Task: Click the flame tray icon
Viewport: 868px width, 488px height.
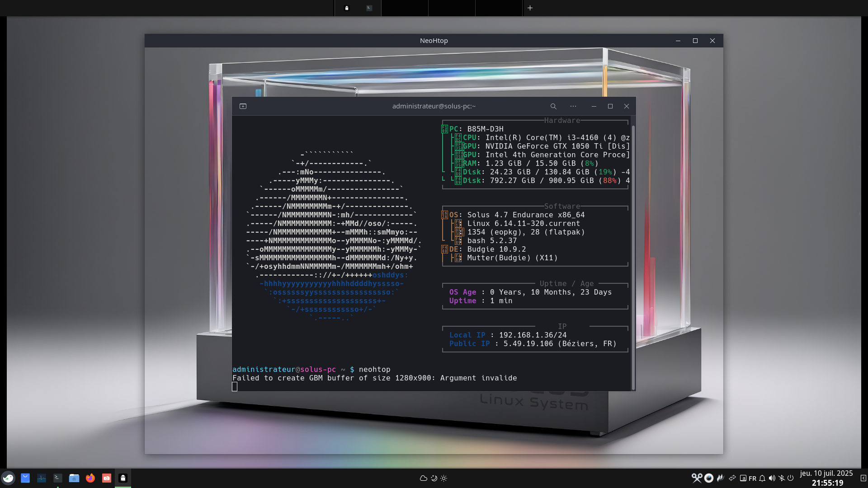Action: click(x=721, y=478)
